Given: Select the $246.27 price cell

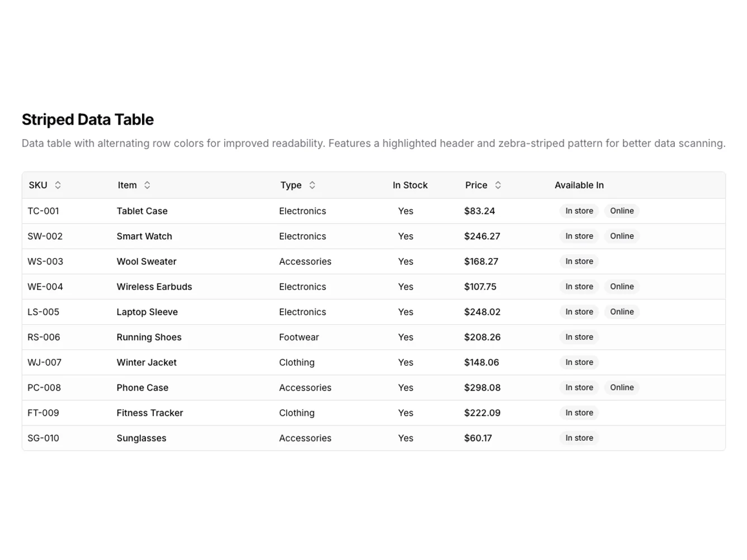Looking at the screenshot, I should tap(482, 236).
